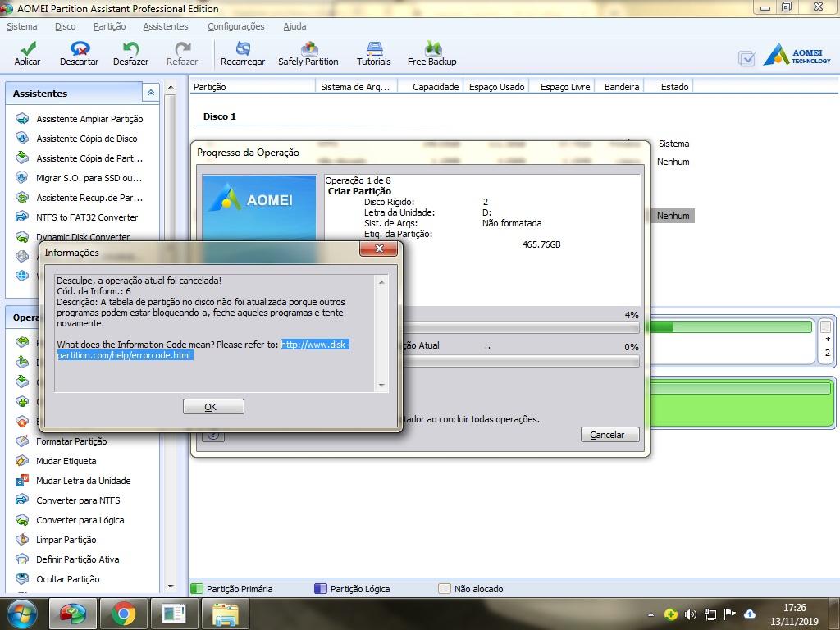Click the volume speaker tray icon
This screenshot has height=630, width=840.
(x=690, y=614)
